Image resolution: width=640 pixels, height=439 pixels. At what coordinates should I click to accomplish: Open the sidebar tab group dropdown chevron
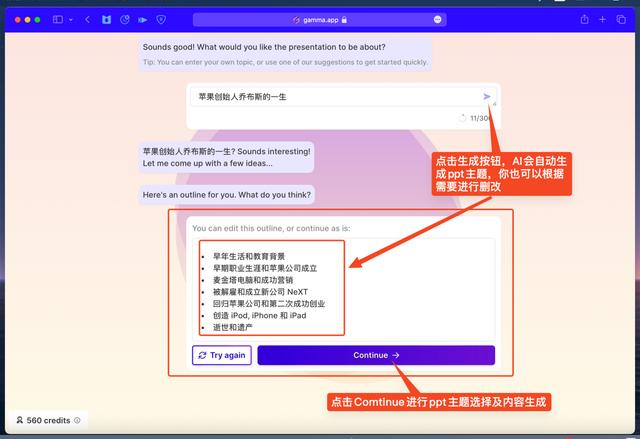click(x=71, y=20)
